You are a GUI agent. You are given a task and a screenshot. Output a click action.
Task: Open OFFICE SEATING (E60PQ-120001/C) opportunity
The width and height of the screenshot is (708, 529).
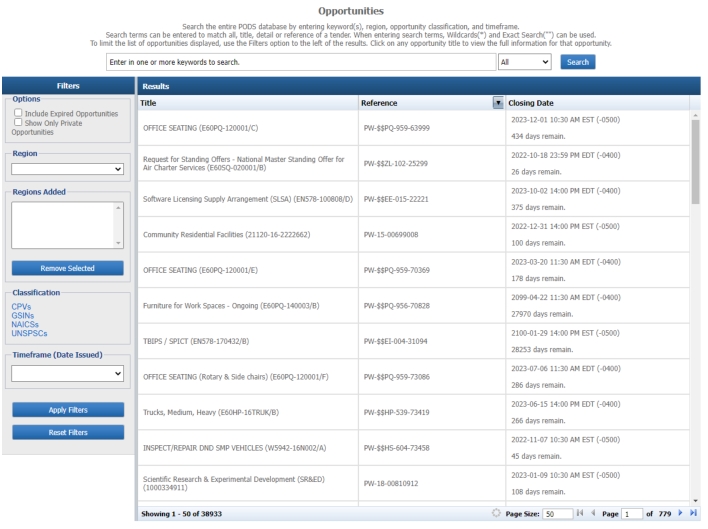200,128
